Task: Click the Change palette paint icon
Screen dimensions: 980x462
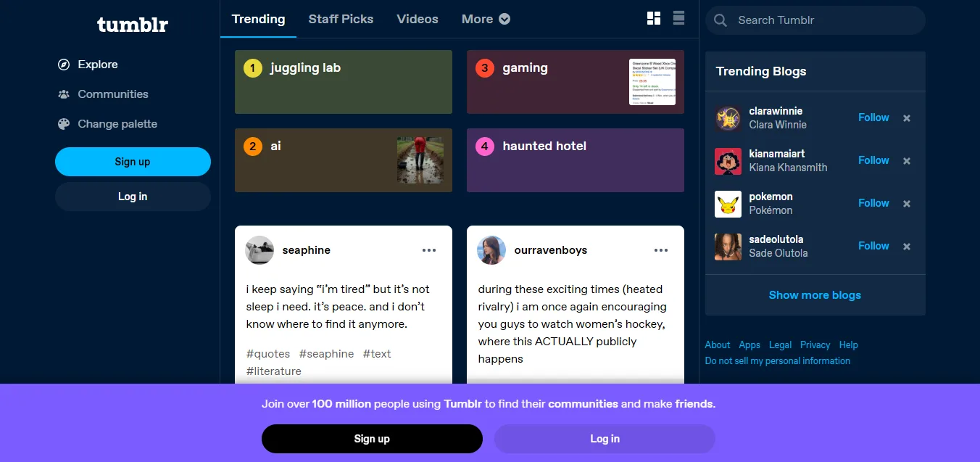Action: [x=64, y=124]
